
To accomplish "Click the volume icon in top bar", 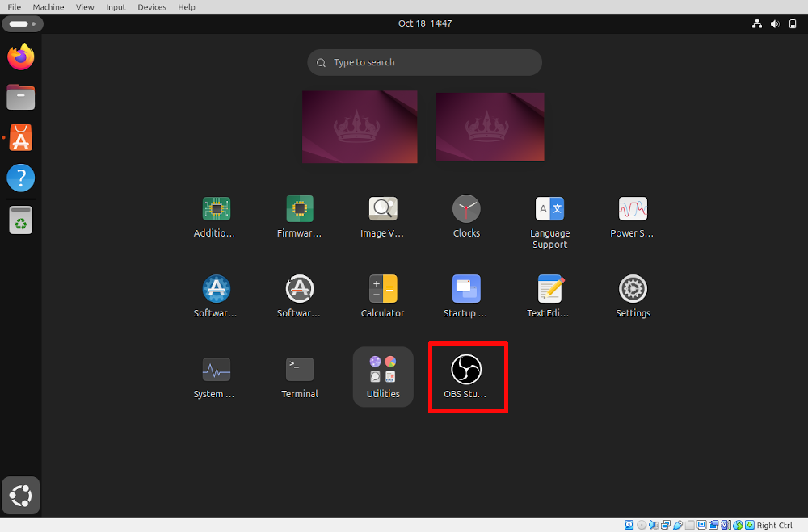I will tap(774, 23).
